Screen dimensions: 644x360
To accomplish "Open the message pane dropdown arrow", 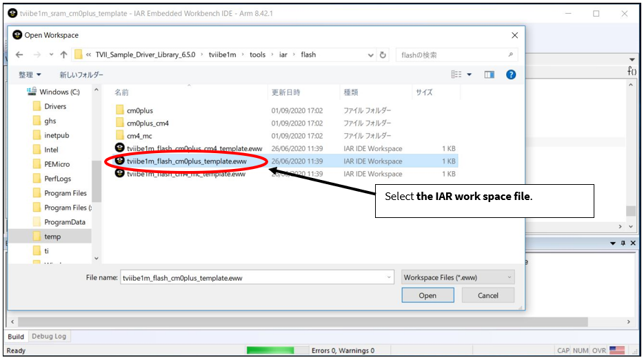I will [x=613, y=243].
